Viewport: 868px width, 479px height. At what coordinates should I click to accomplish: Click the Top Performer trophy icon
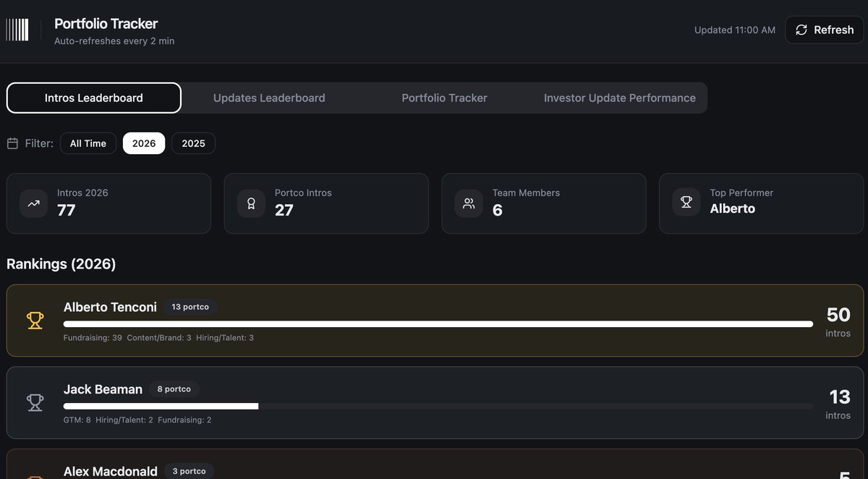pyautogui.click(x=686, y=203)
